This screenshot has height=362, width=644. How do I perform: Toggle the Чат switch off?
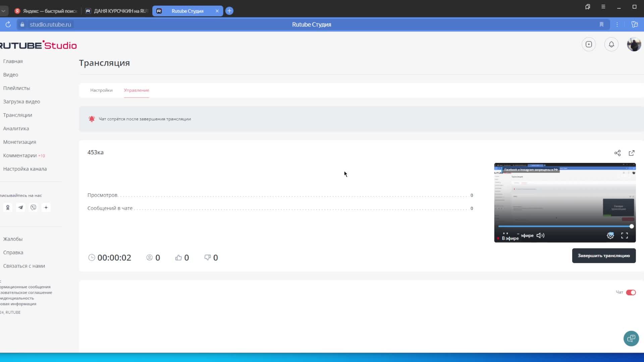[x=631, y=292]
